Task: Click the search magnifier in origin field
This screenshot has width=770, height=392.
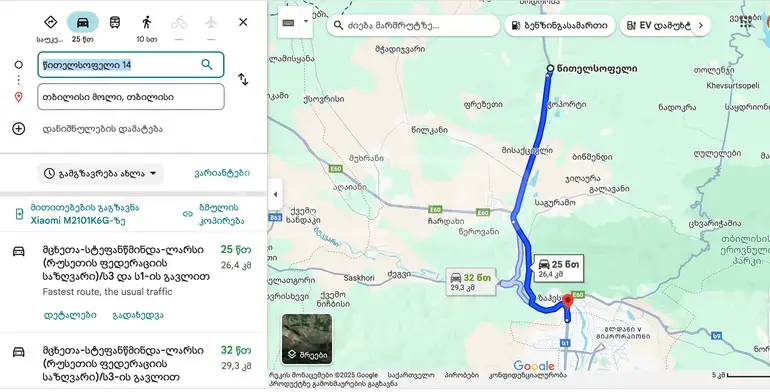Action: (207, 65)
